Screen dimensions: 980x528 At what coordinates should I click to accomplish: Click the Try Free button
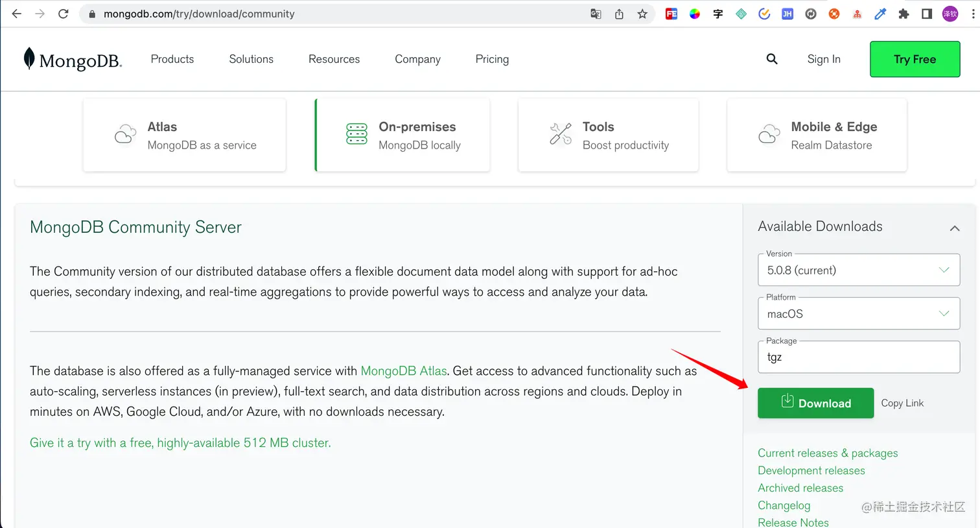(x=915, y=59)
